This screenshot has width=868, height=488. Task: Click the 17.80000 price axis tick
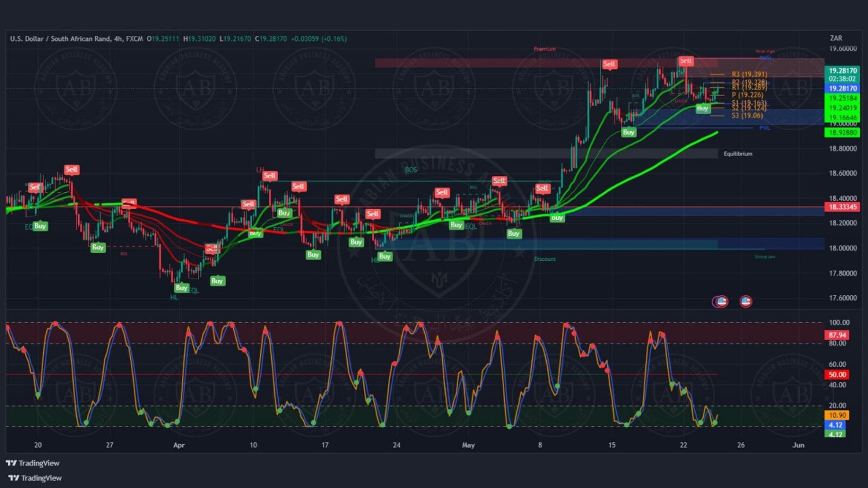(843, 273)
